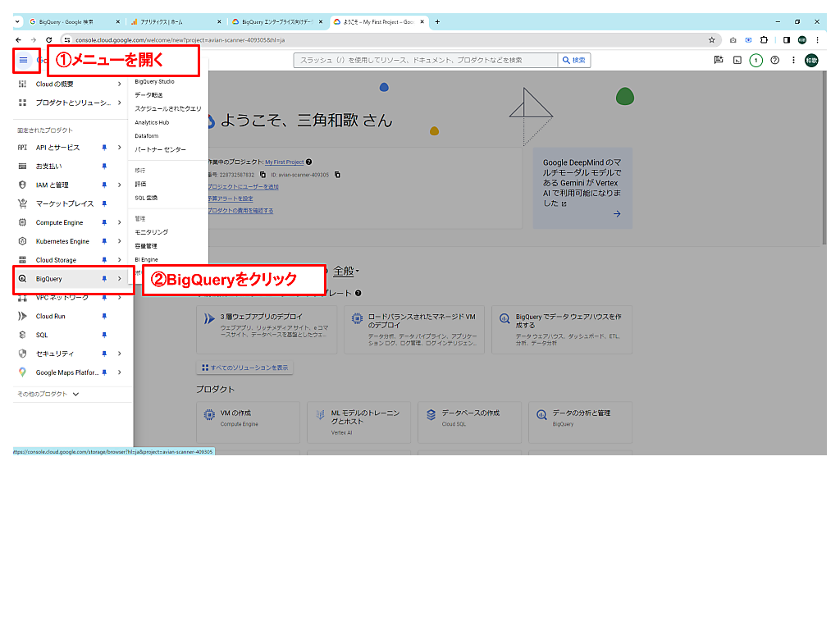Image resolution: width=840 pixels, height=630 pixels.
Task: Copy the project ID with copy icon
Action: click(x=337, y=175)
